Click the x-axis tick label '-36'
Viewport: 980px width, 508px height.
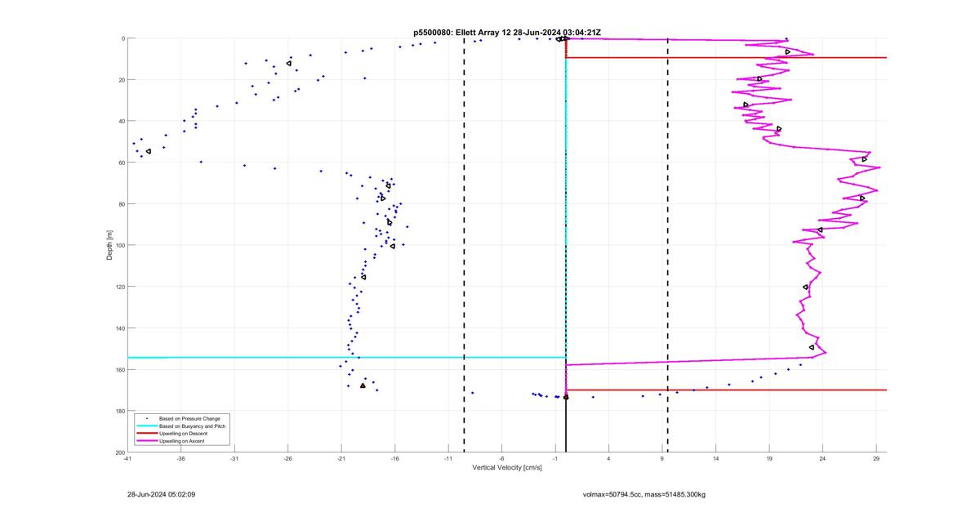click(x=180, y=460)
